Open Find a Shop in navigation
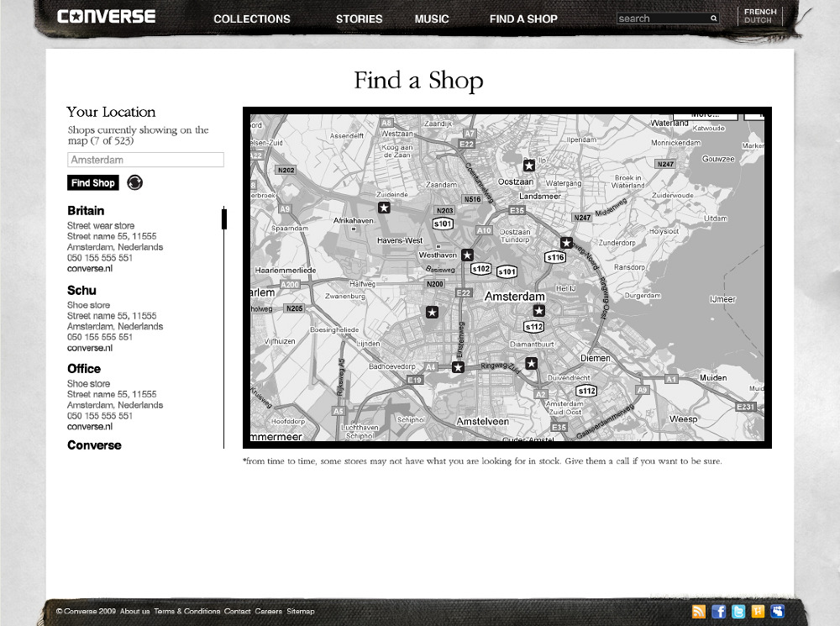Image resolution: width=840 pixels, height=626 pixels. click(523, 18)
